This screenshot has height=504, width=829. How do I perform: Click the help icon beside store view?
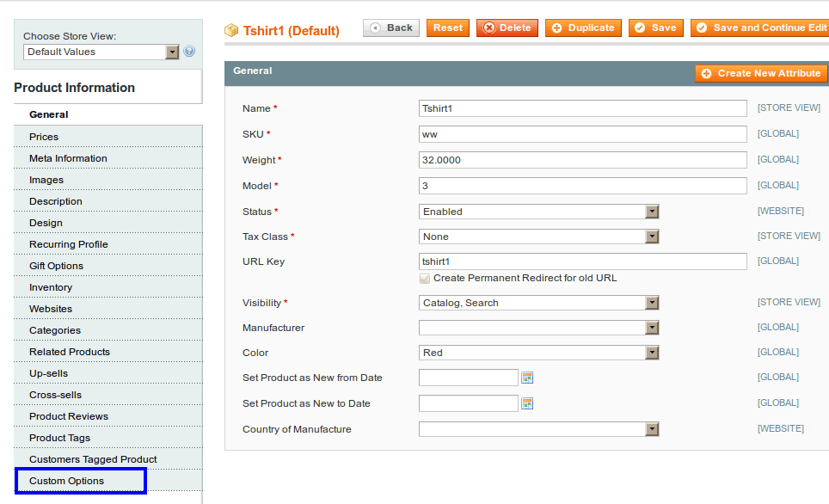189,52
